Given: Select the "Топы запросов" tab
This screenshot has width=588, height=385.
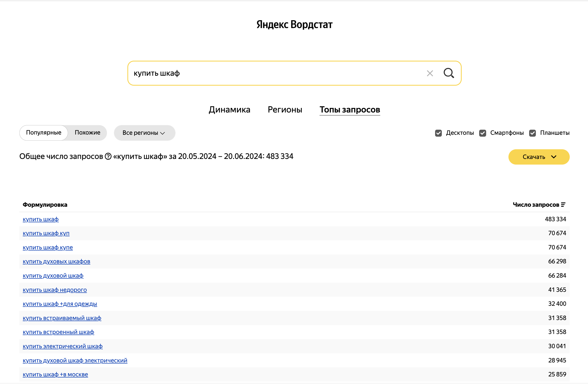Looking at the screenshot, I should 350,110.
